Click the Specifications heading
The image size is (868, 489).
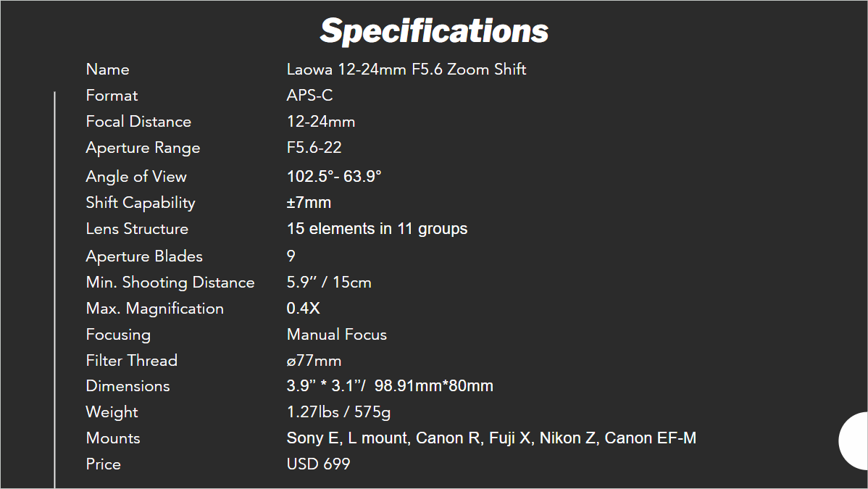(x=434, y=31)
